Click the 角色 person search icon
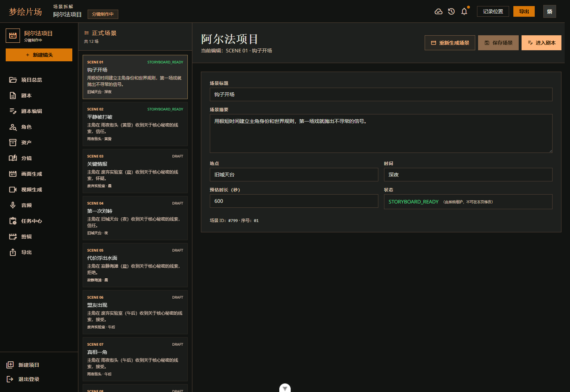570x392 pixels. 13,127
